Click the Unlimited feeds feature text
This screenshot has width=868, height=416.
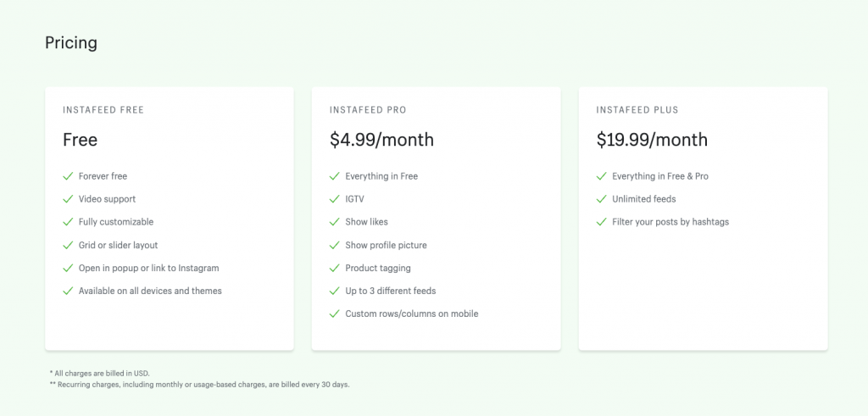[x=644, y=198]
